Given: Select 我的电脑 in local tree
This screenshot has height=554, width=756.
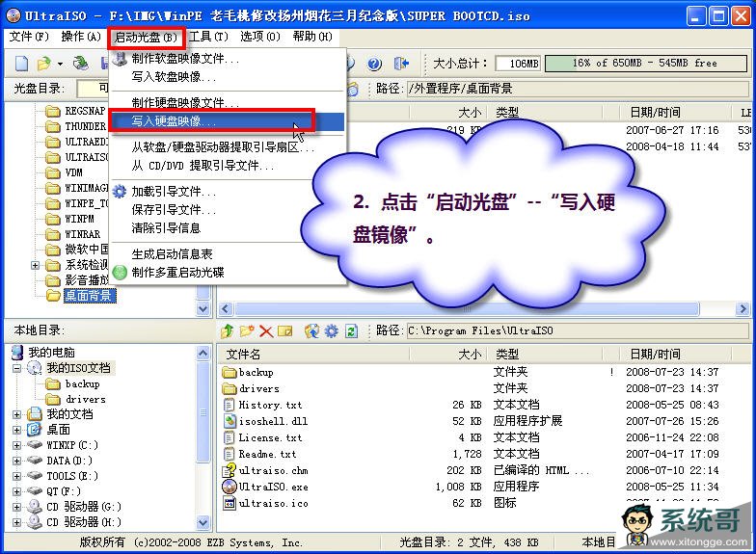Looking at the screenshot, I should click(x=42, y=353).
